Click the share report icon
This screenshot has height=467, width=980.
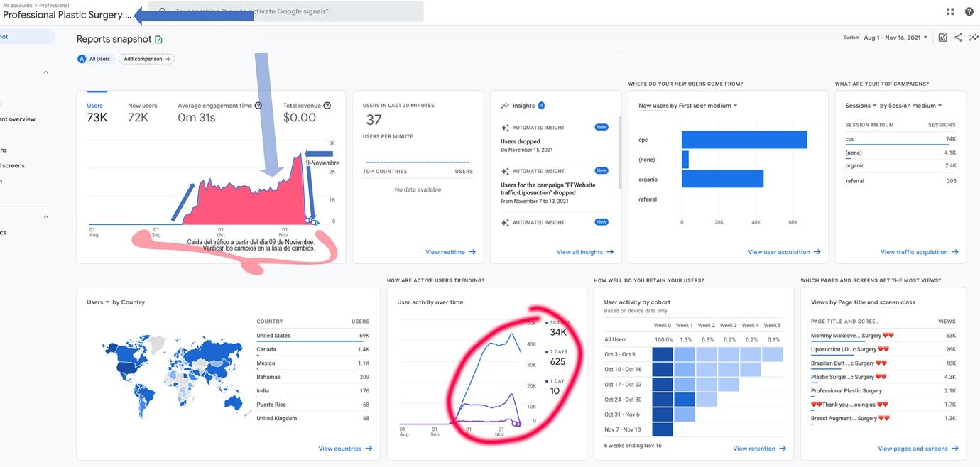point(958,38)
